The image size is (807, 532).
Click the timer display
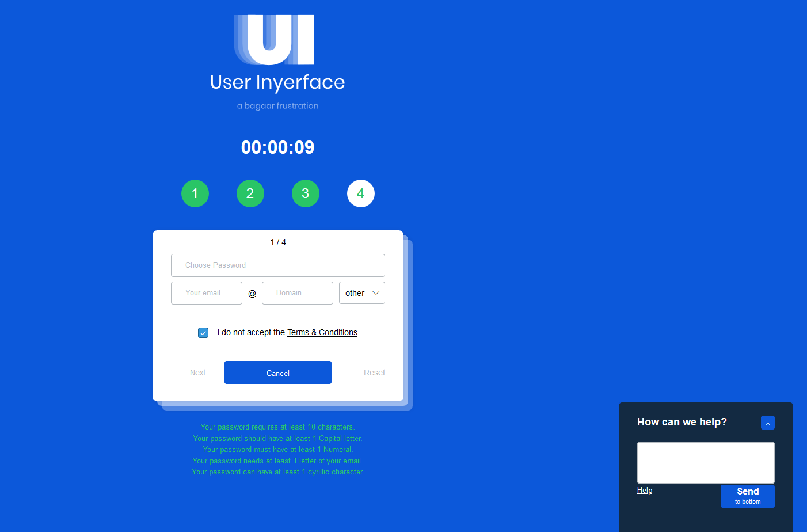click(x=277, y=147)
